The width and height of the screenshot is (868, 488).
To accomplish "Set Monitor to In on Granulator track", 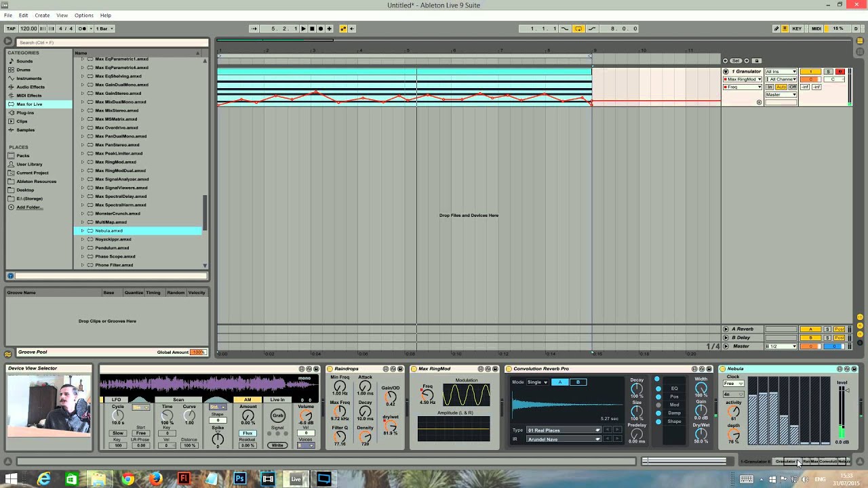I will coord(770,87).
